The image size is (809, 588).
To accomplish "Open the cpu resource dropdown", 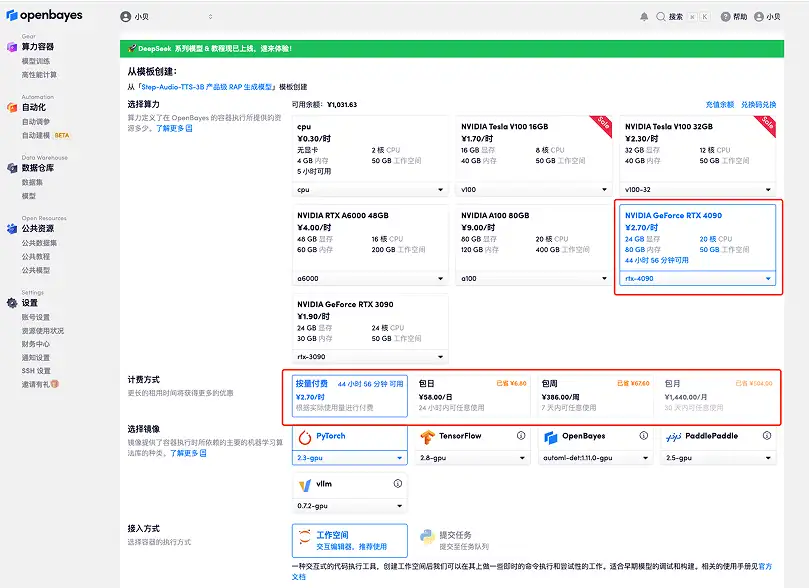I will click(370, 190).
